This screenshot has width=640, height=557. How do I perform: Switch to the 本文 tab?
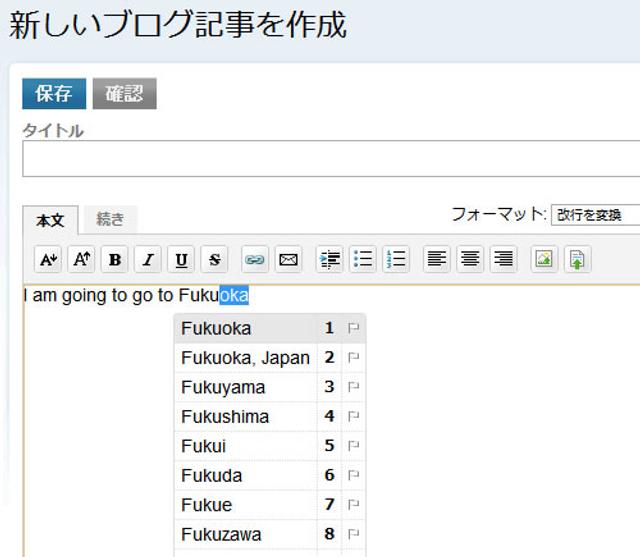(50, 220)
